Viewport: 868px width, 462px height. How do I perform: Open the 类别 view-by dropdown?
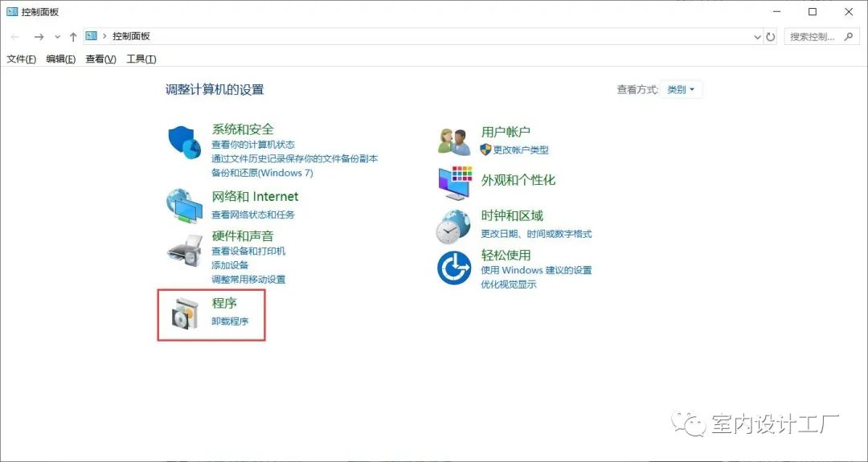681,90
